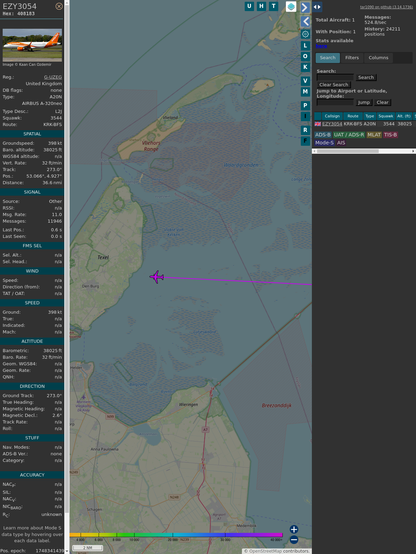Sort table by Route column
416x554 pixels.
pyautogui.click(x=353, y=116)
